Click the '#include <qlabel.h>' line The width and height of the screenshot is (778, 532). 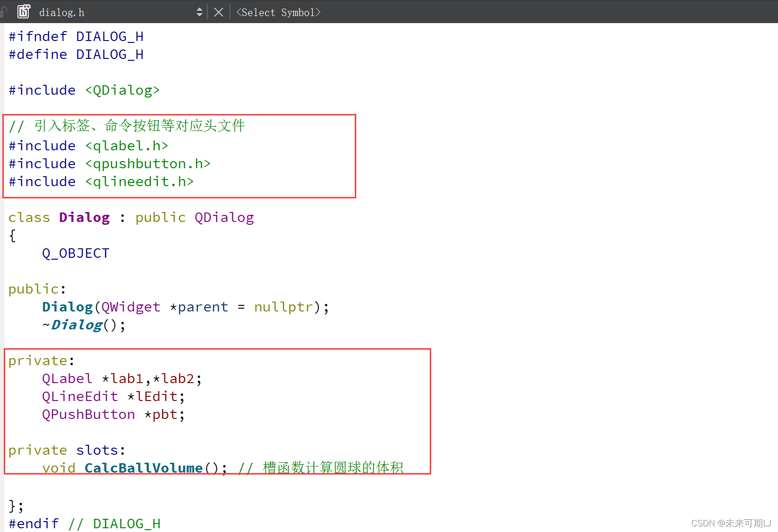tap(89, 146)
